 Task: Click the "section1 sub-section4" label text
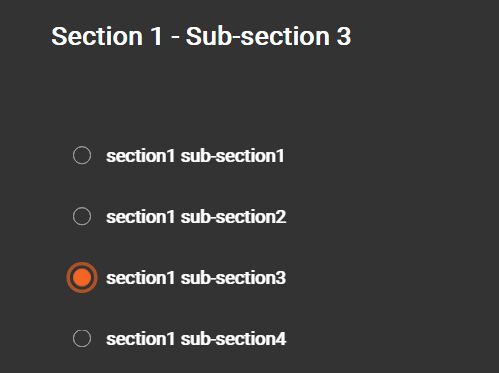point(196,339)
